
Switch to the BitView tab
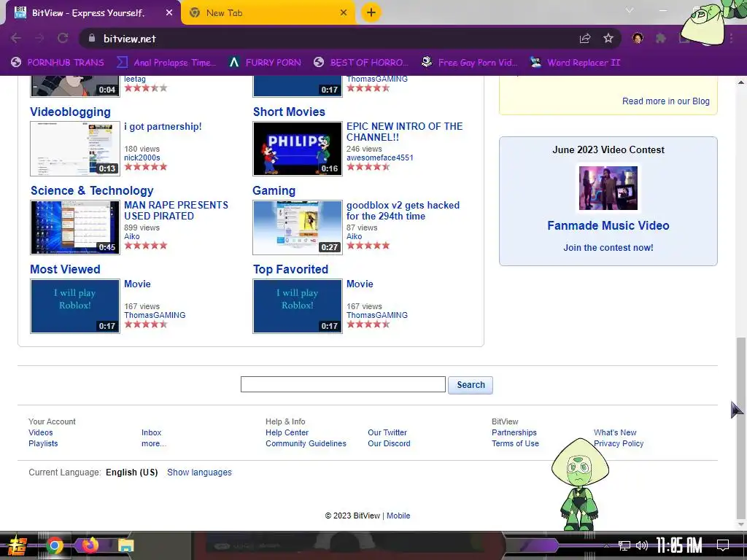coord(93,13)
